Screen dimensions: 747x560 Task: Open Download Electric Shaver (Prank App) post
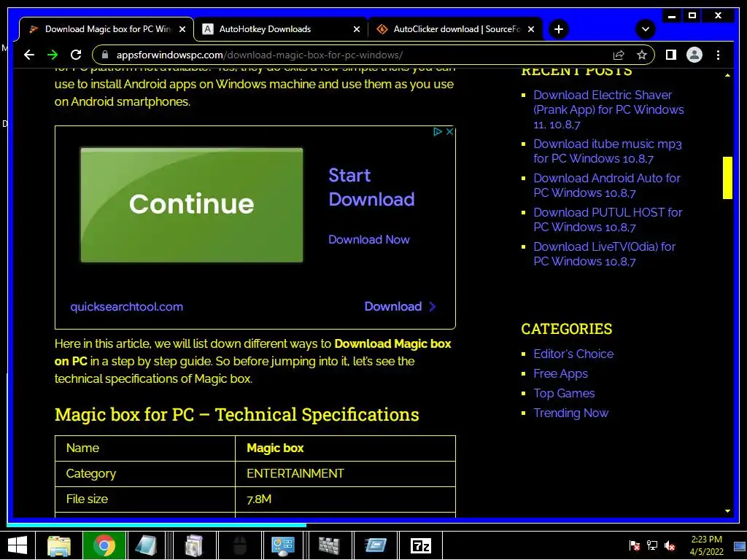608,109
